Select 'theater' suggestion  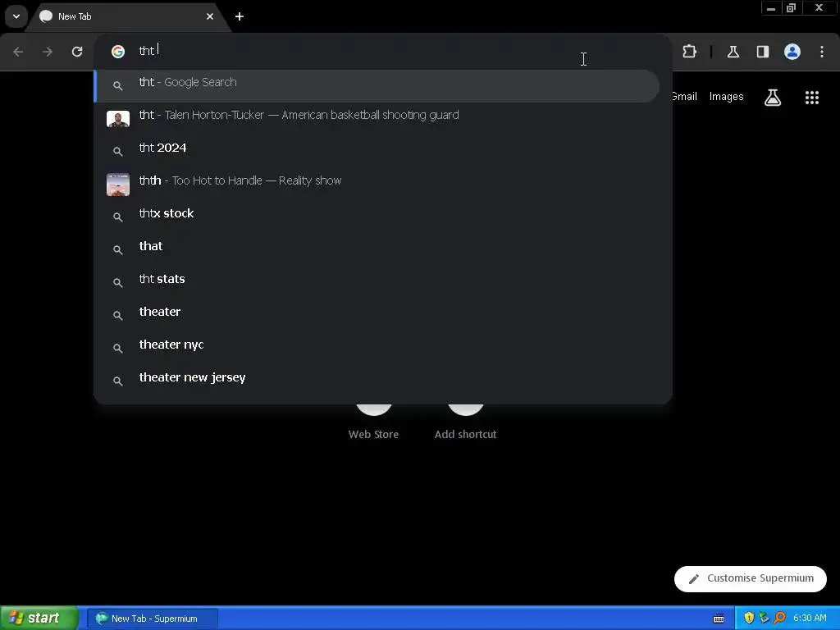coord(377,315)
